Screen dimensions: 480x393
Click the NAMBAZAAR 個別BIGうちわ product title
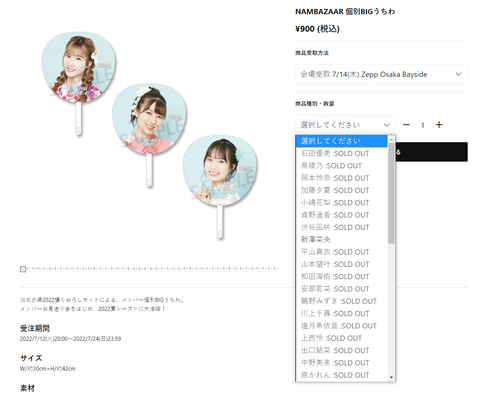345,12
